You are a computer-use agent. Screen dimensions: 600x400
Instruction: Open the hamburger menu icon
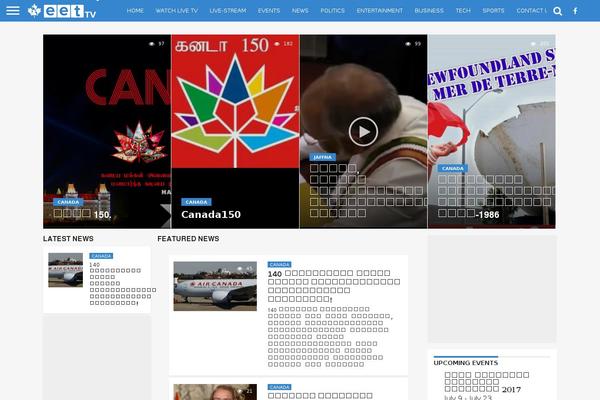pyautogui.click(x=13, y=10)
